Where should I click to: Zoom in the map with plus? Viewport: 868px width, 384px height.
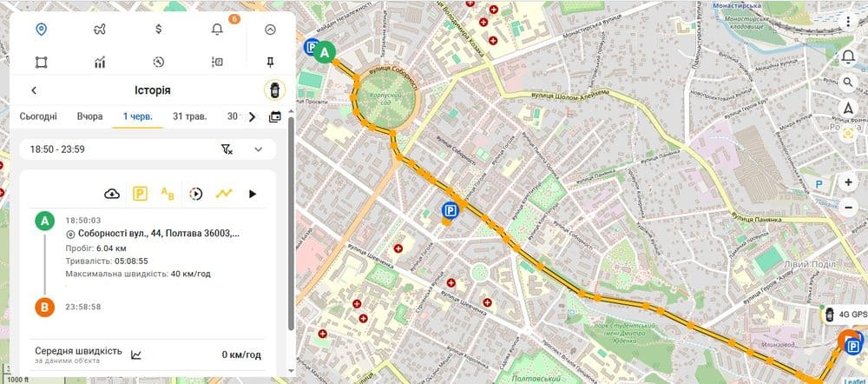(x=848, y=182)
